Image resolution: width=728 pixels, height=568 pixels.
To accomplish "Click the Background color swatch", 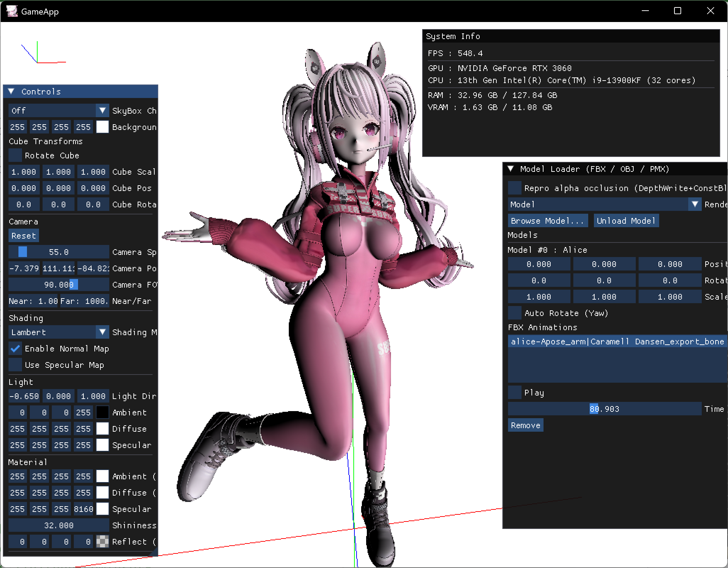I will pyautogui.click(x=102, y=127).
